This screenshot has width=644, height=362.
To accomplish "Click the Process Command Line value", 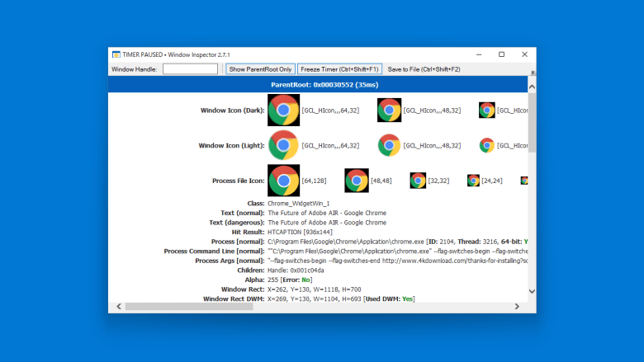I will pyautogui.click(x=398, y=251).
